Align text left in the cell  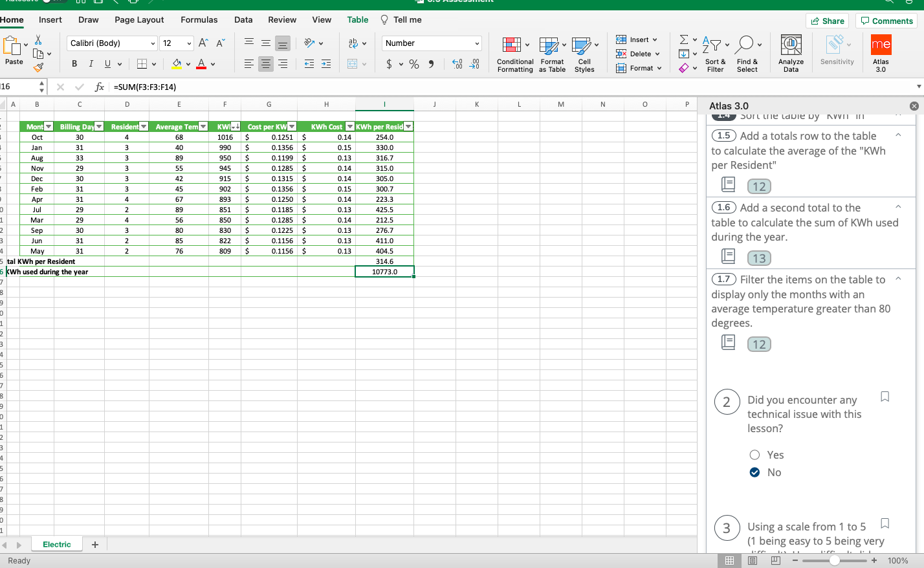248,63
